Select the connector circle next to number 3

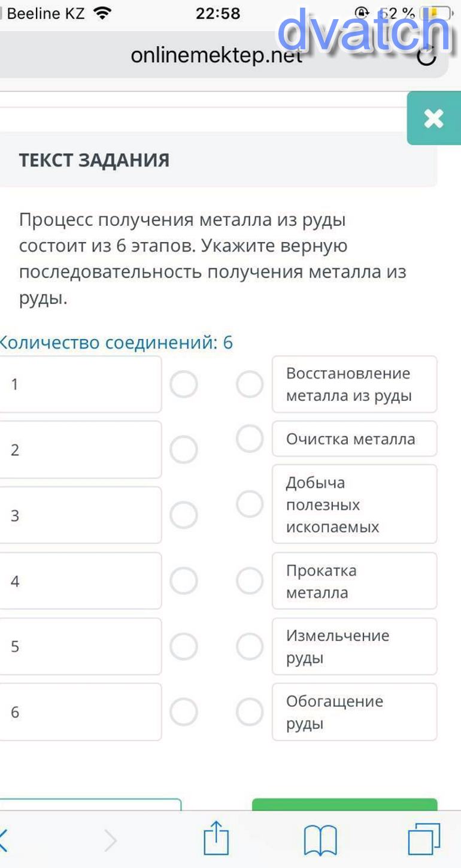click(x=184, y=515)
